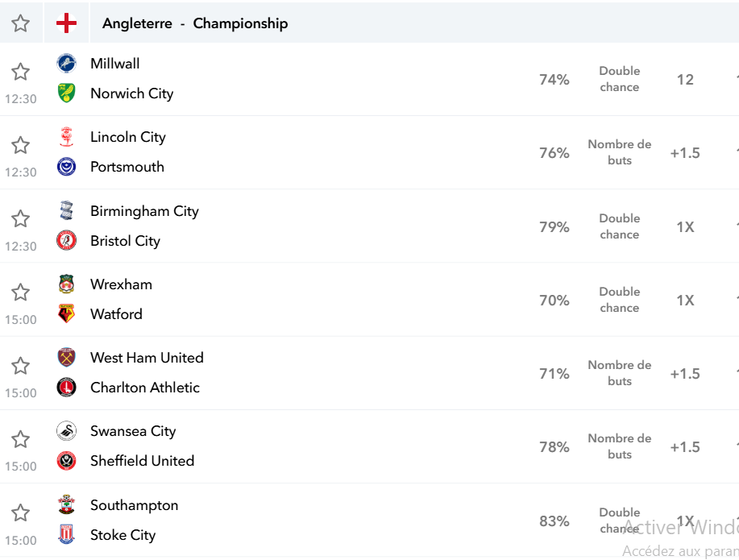Toggle favorite star for Lincoln City match
739x560 pixels.
(21, 145)
